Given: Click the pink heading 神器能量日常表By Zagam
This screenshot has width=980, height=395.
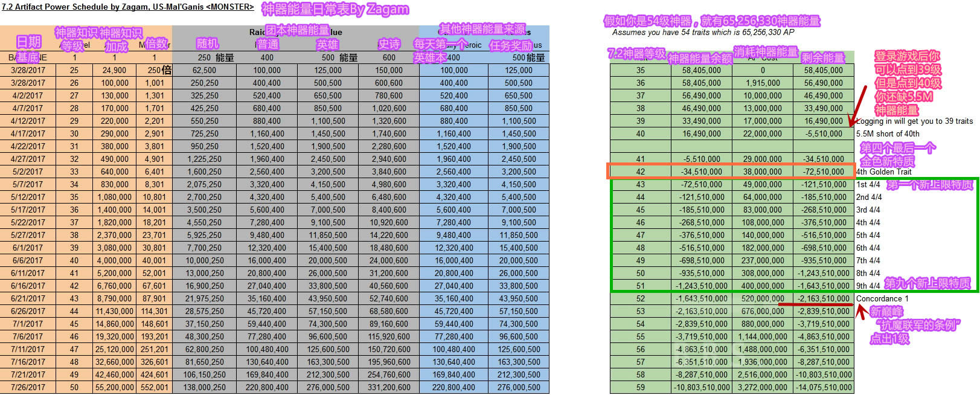Looking at the screenshot, I should [335, 10].
